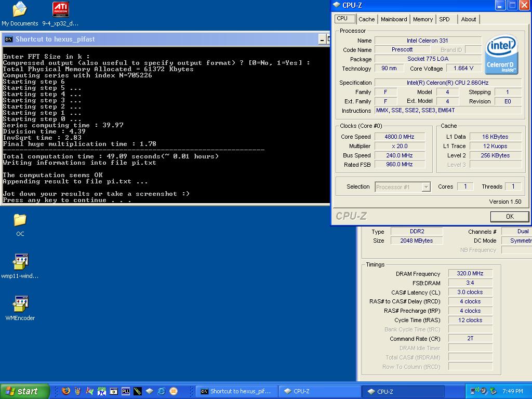
Task: Click the OK button in CPU-Z
Action: [510, 217]
